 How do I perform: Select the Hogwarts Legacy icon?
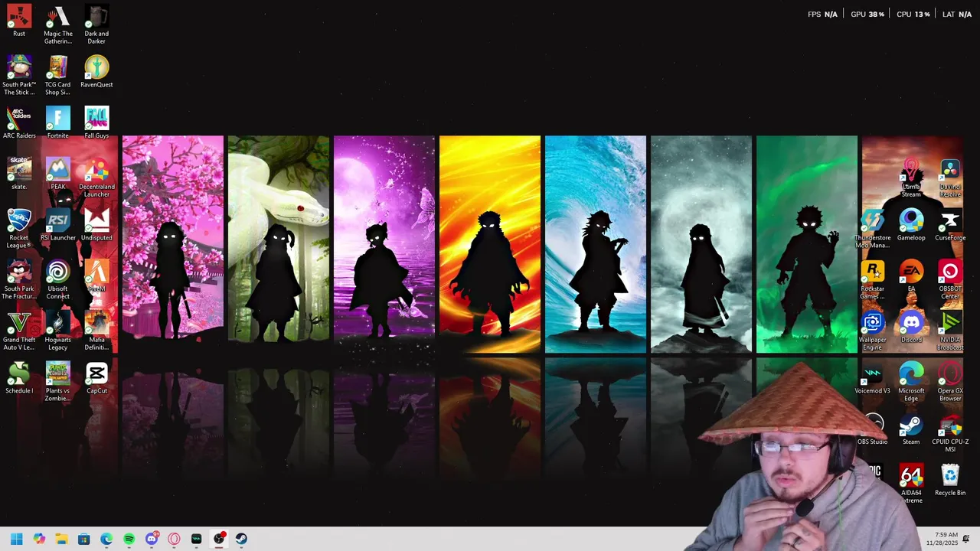[57, 331]
